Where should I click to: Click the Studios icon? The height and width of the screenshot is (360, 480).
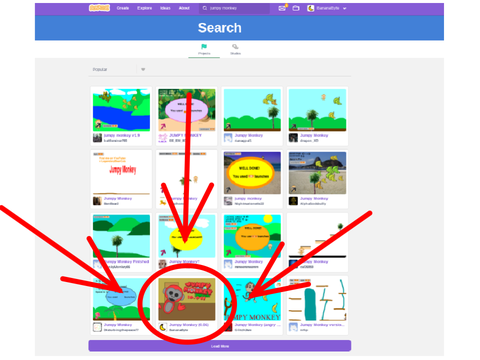pos(235,46)
